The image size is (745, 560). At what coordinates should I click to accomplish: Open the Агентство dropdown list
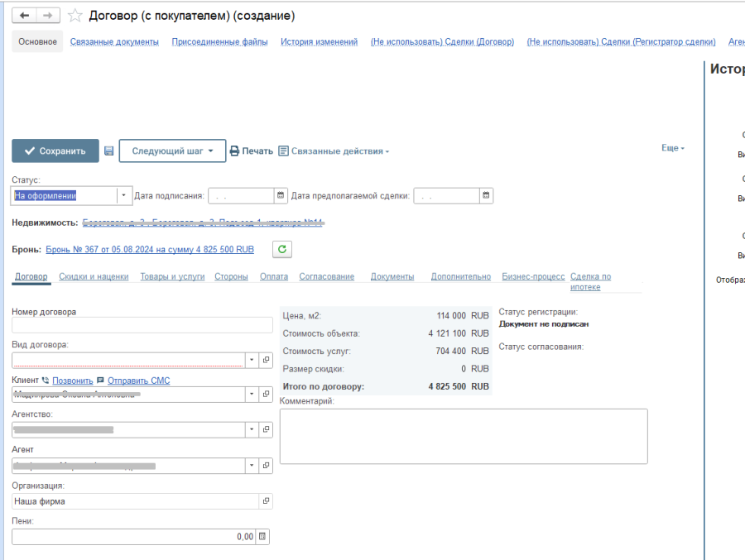252,430
